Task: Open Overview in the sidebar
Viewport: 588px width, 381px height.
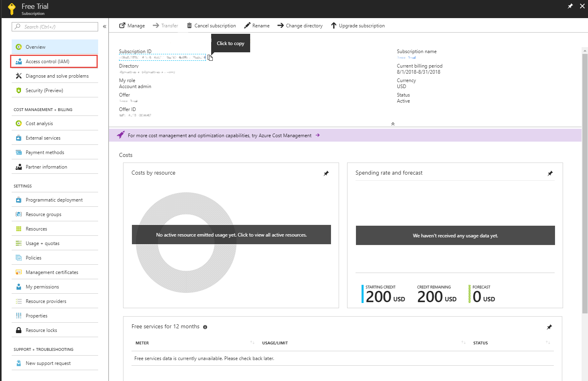Action: pos(55,47)
